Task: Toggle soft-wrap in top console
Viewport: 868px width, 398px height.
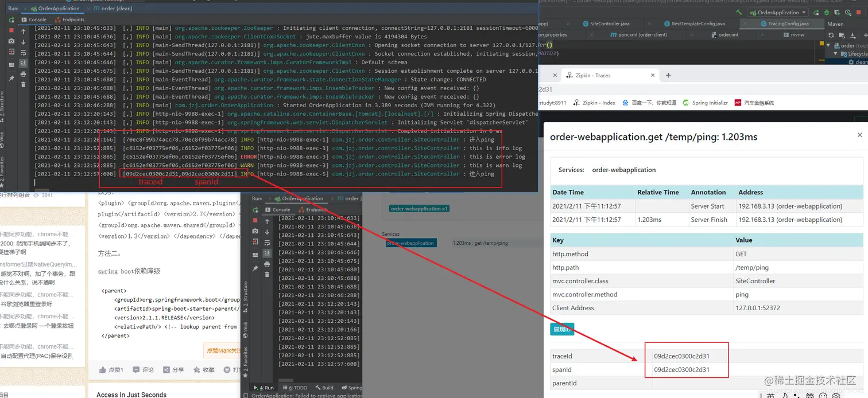Action: pyautogui.click(x=23, y=52)
